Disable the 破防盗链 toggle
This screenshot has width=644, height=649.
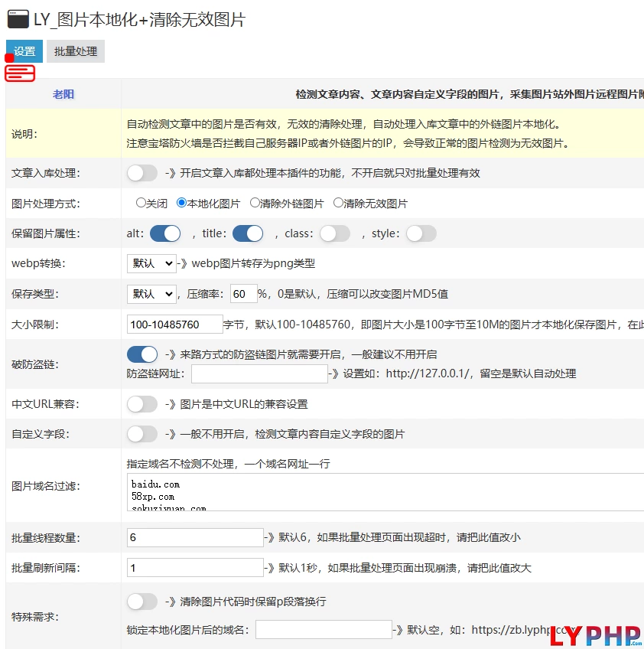click(x=142, y=354)
